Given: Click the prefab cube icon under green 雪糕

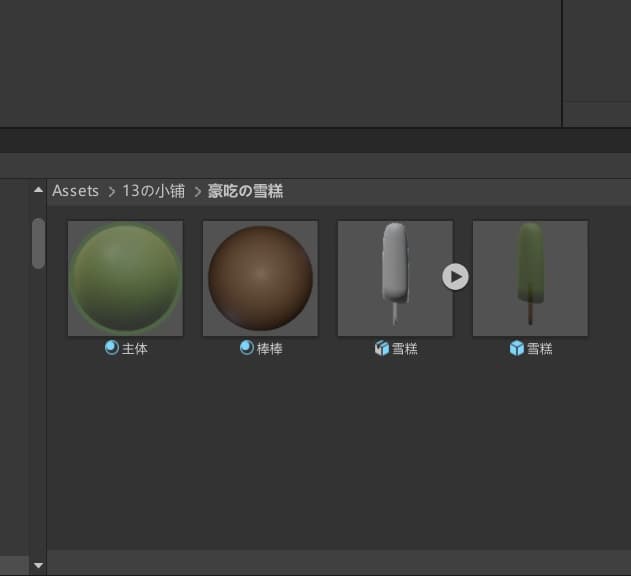Looking at the screenshot, I should 517,349.
